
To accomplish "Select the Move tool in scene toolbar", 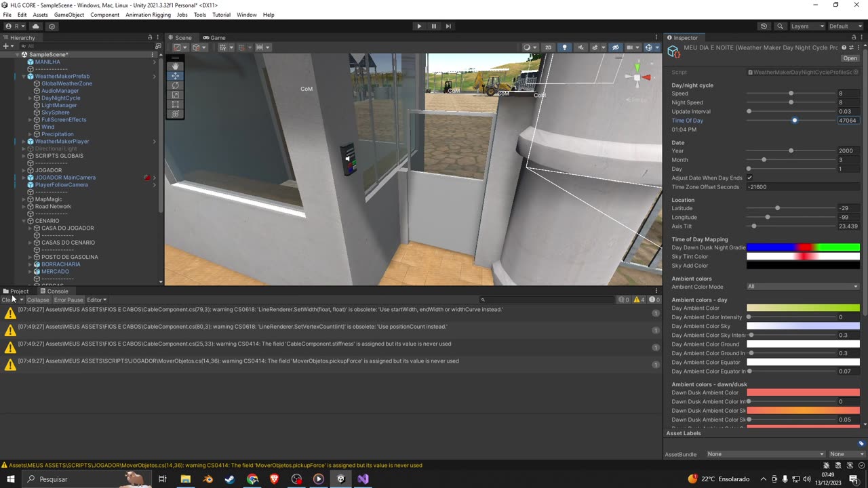I will [176, 76].
